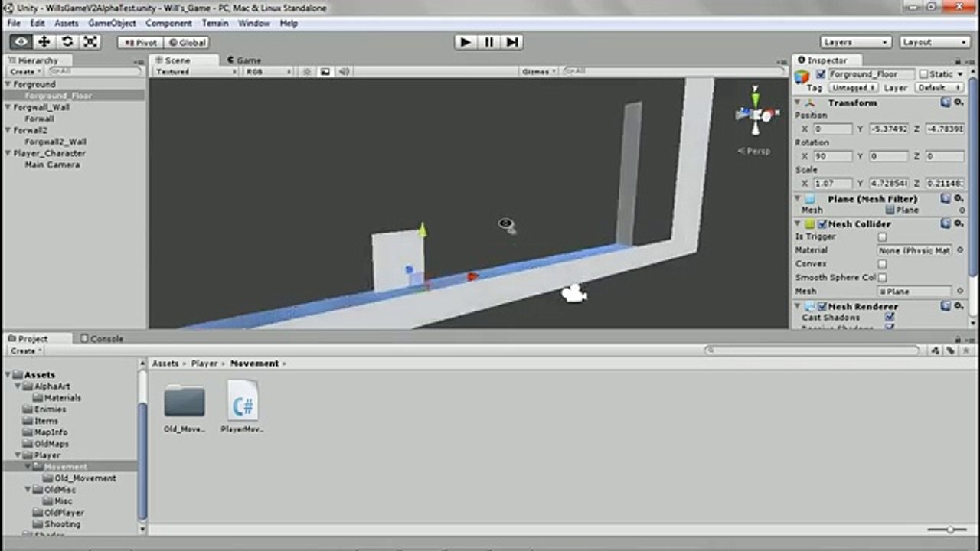Enable Smooth Sphere Collisions checkbox
This screenshot has width=980, height=551.
pyautogui.click(x=882, y=278)
